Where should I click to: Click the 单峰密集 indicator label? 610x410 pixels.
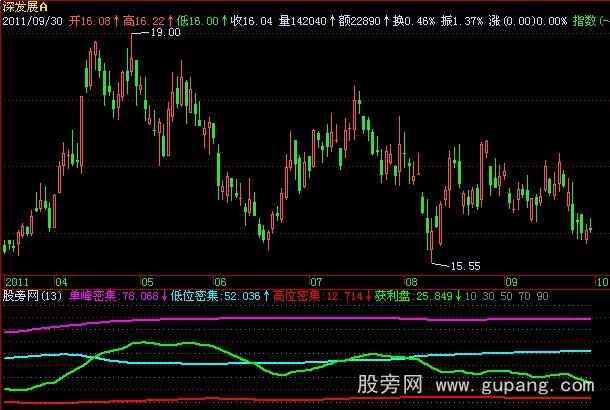point(97,296)
